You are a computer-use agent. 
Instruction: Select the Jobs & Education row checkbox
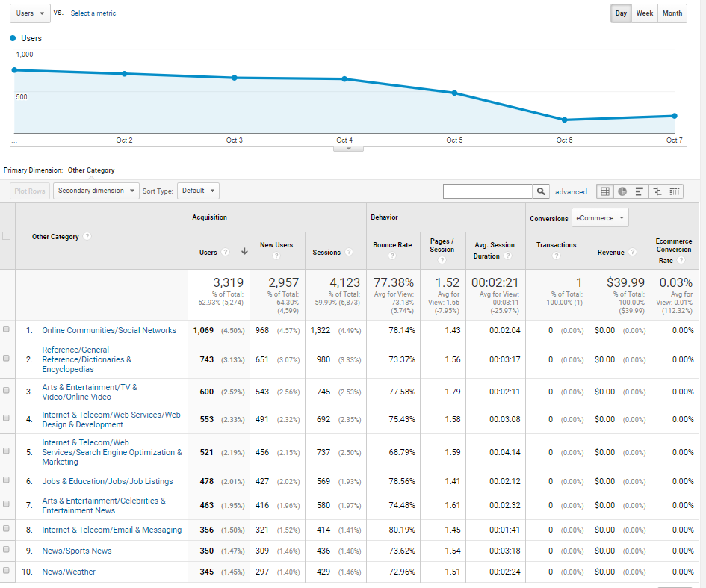coord(7,481)
